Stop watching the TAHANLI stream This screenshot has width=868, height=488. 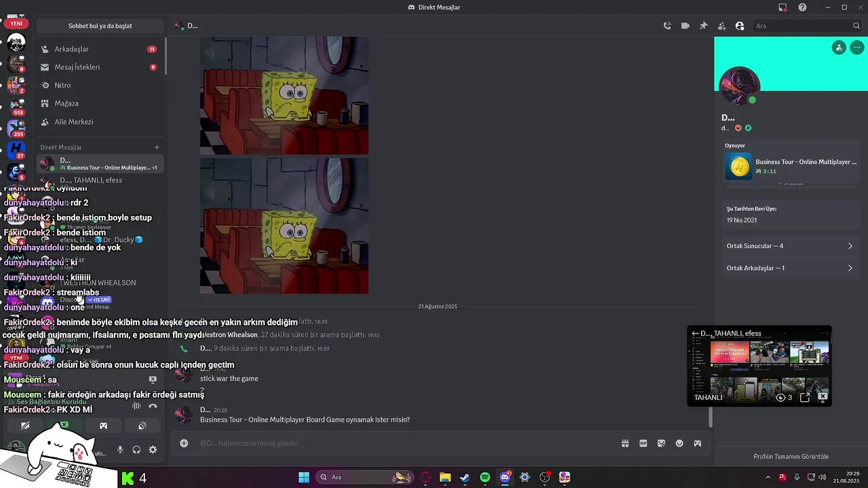point(823,396)
